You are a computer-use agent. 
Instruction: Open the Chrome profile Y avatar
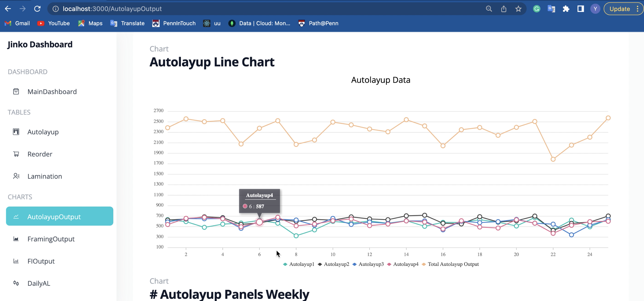tap(595, 9)
